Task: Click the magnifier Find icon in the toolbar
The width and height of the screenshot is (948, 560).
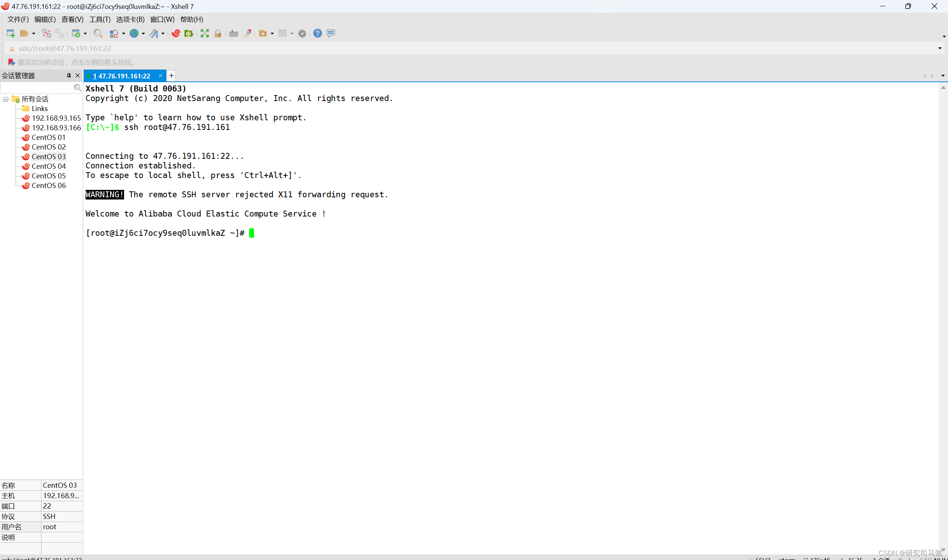Action: pos(98,34)
